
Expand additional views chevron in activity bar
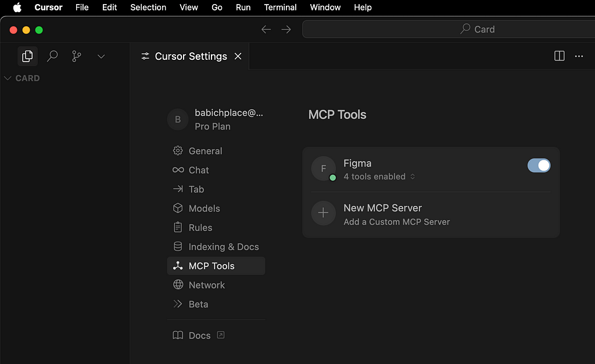tap(101, 56)
